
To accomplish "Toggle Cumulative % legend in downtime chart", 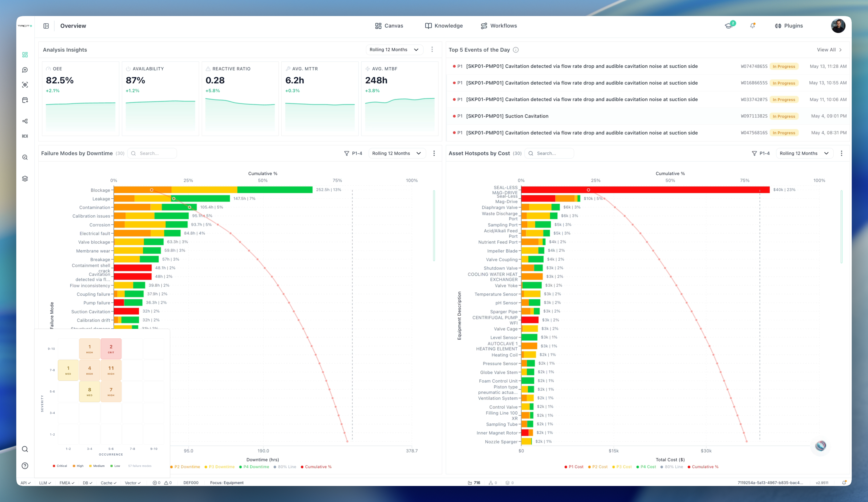I will pos(316,467).
